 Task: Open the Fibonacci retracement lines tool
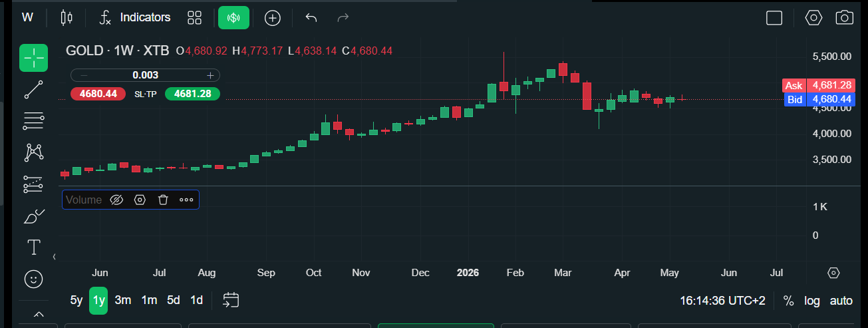[x=33, y=121]
